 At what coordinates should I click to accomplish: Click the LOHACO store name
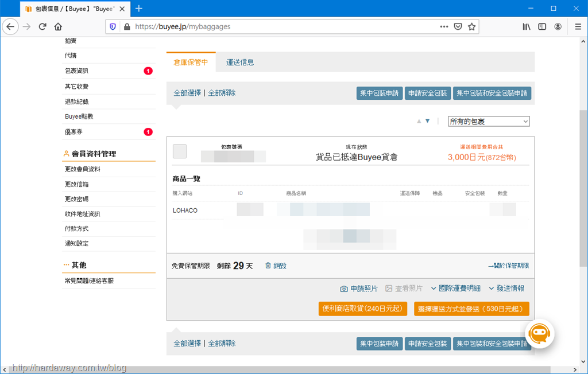185,211
